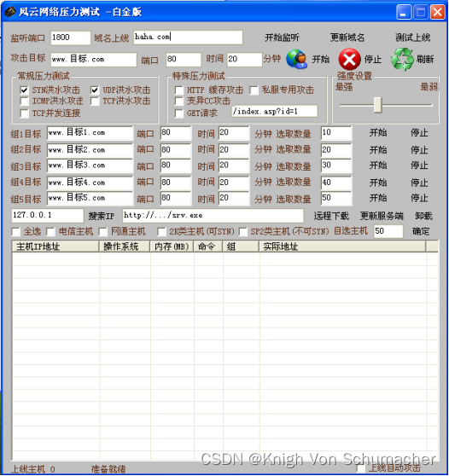Enable SYN洪水攻击 checkbox
Viewport: 449px width, 476px height.
[24, 90]
